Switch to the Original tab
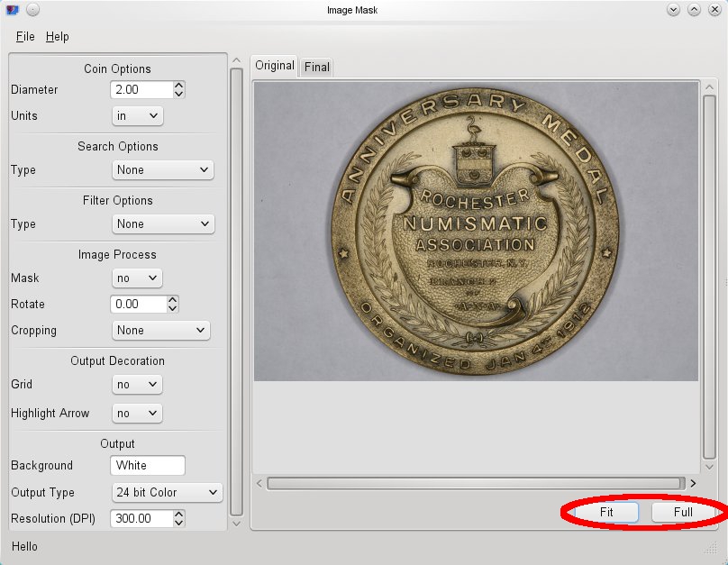The height and width of the screenshot is (565, 728). pyautogui.click(x=275, y=66)
